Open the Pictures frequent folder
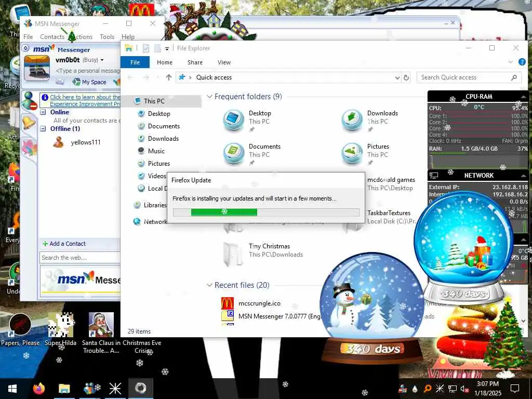This screenshot has height=399, width=532. pyautogui.click(x=365, y=154)
